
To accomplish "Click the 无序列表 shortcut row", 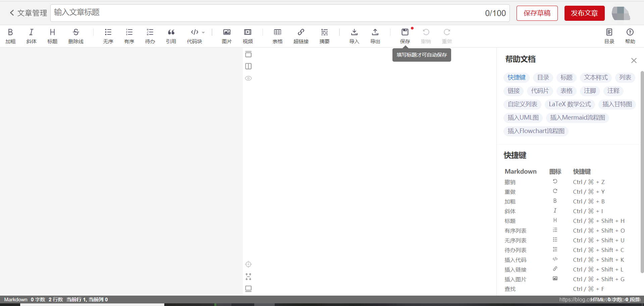I will tap(565, 240).
